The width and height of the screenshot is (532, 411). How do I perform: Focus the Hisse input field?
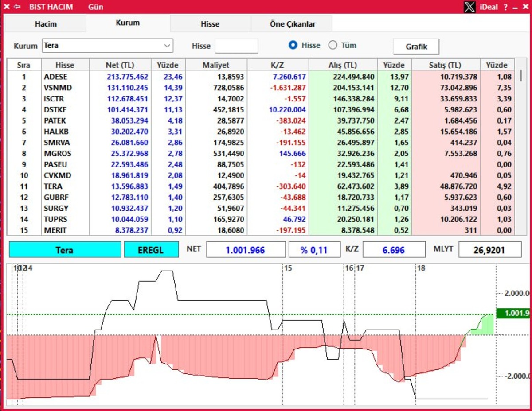click(236, 46)
